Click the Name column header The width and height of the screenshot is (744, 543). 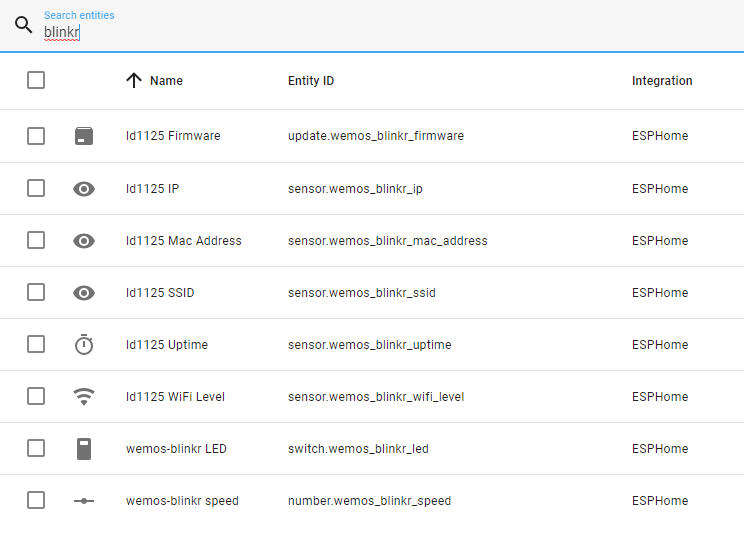166,81
